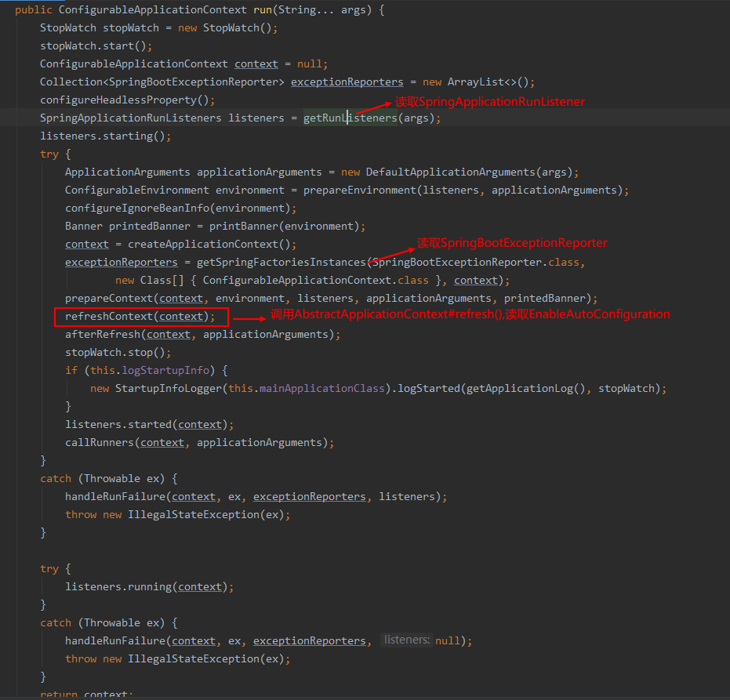Click the StartupInfoLogger constructor

coord(169,389)
